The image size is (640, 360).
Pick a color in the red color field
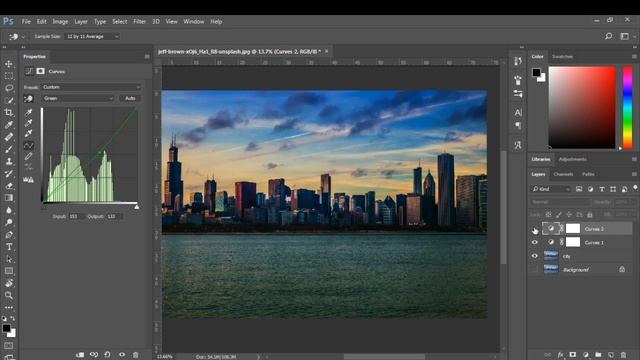coord(582,107)
